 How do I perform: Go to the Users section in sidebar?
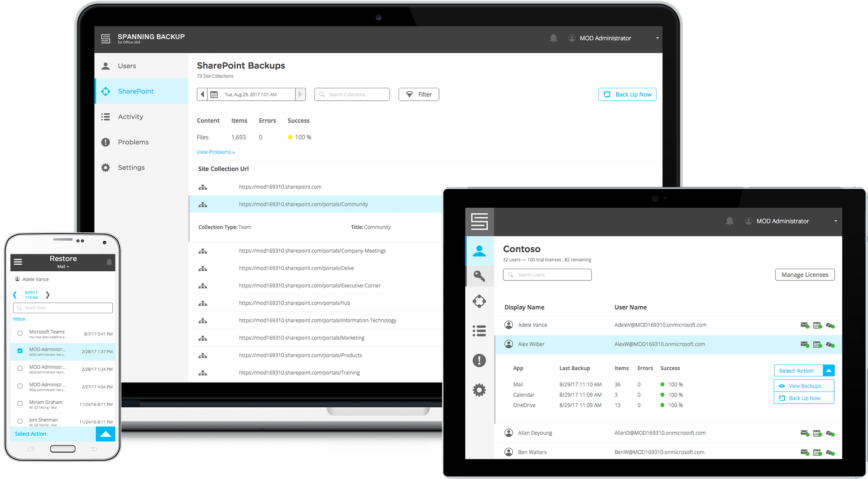point(127,66)
